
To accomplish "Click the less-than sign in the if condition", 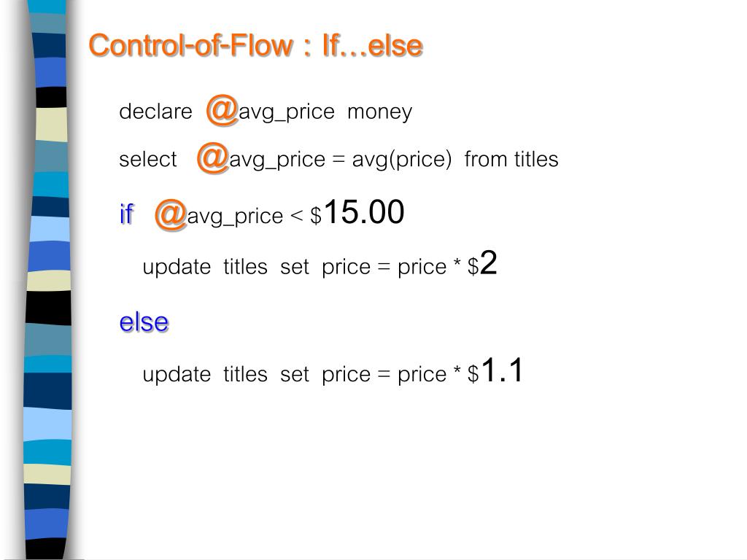I will (296, 216).
